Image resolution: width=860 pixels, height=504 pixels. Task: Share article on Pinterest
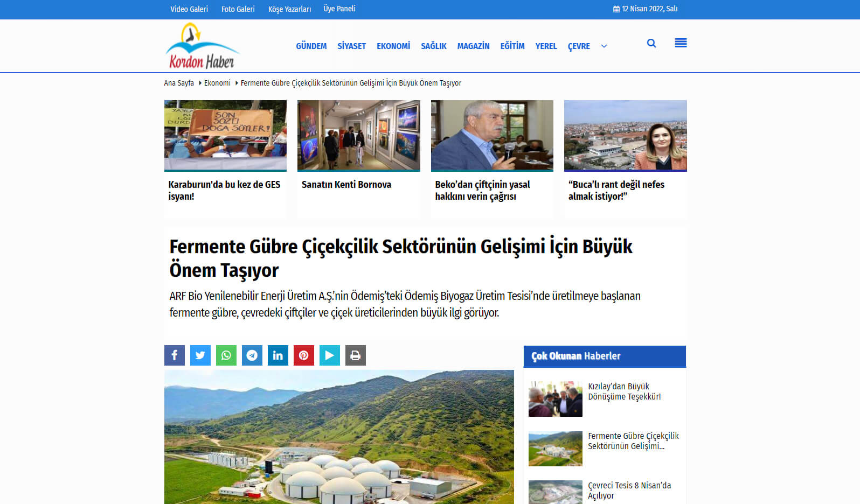pos(304,355)
